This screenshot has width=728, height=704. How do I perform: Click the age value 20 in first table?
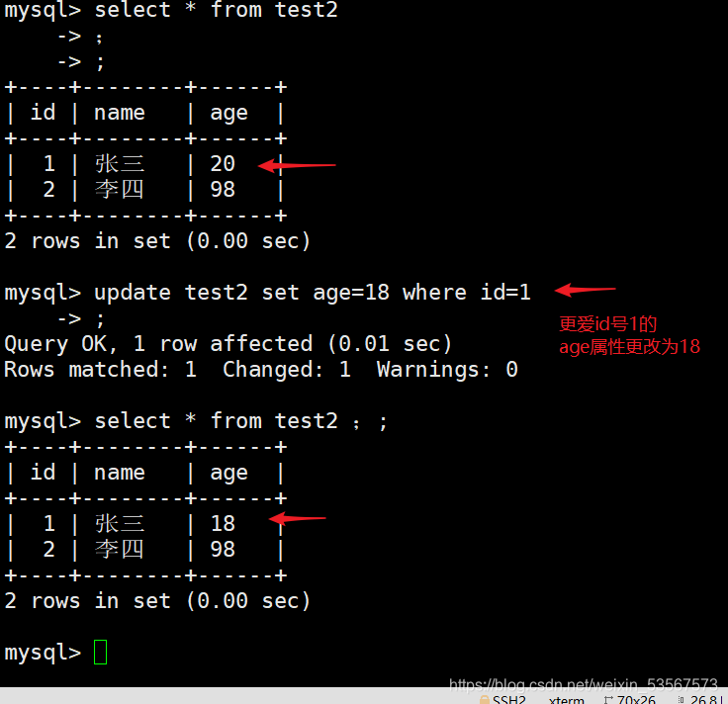pyautogui.click(x=223, y=164)
